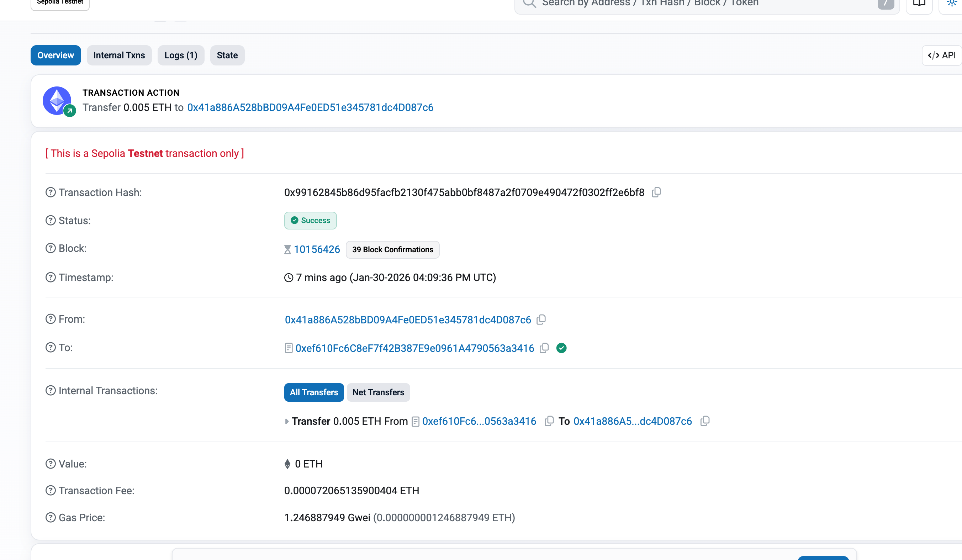Image resolution: width=962 pixels, height=560 pixels.
Task: Open the Sepolia Testnet network selector
Action: click(x=60, y=3)
